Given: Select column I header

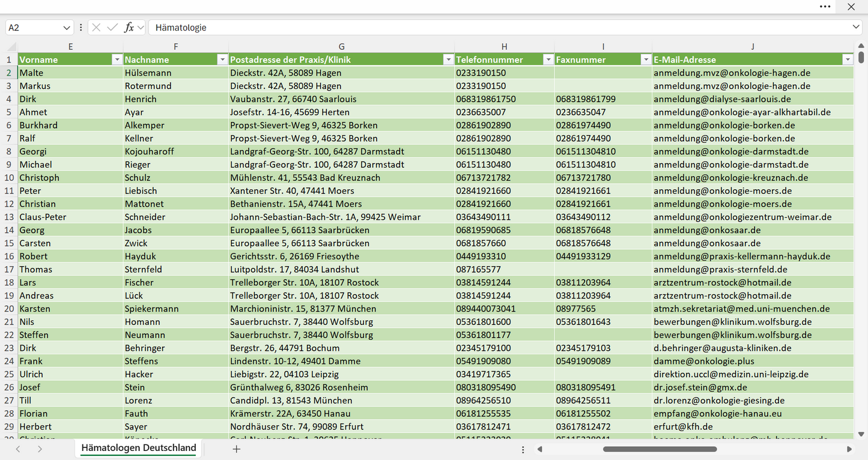Looking at the screenshot, I should (604, 47).
